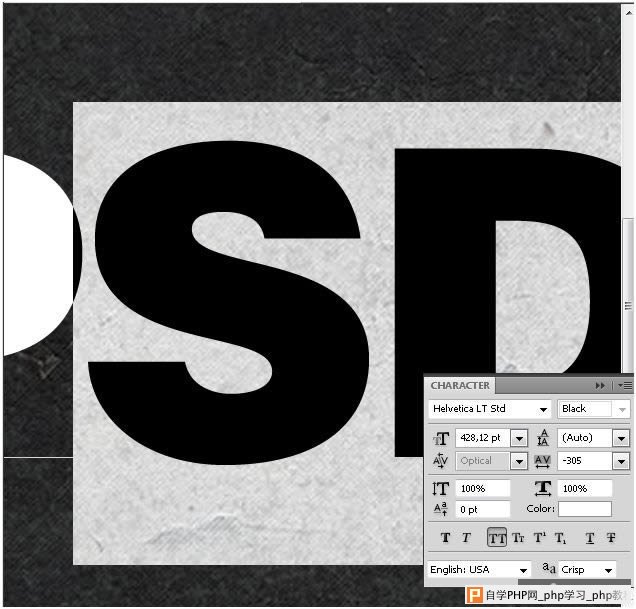Click the vertical scale icon
This screenshot has width=636, height=609.
(440, 488)
